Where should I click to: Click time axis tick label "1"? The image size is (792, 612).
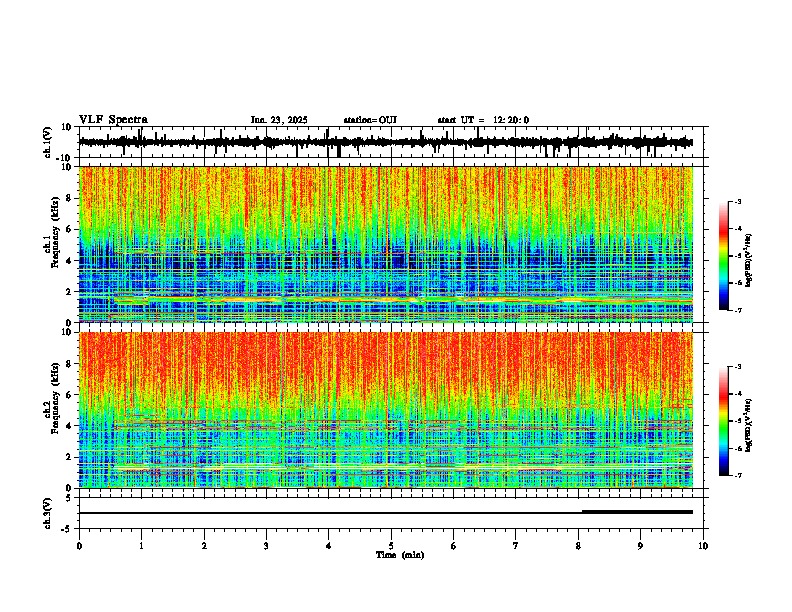coord(141,546)
